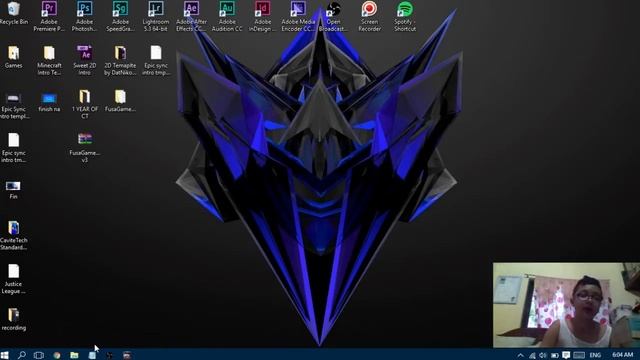Click the webcam overlay video thumbnail

pyautogui.click(x=566, y=305)
